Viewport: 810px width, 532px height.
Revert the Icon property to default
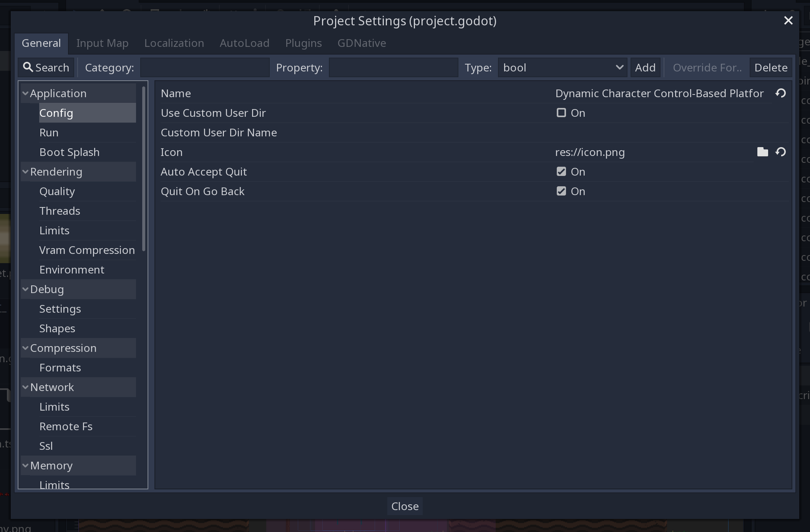pos(782,152)
